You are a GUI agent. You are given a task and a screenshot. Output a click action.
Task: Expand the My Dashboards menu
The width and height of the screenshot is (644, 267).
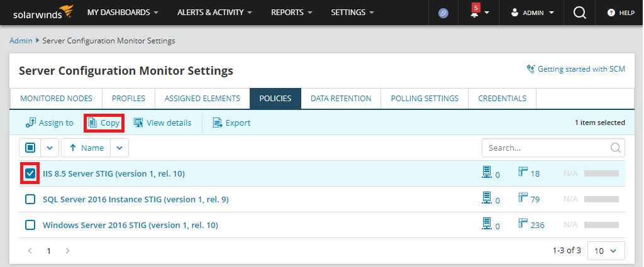(x=123, y=13)
